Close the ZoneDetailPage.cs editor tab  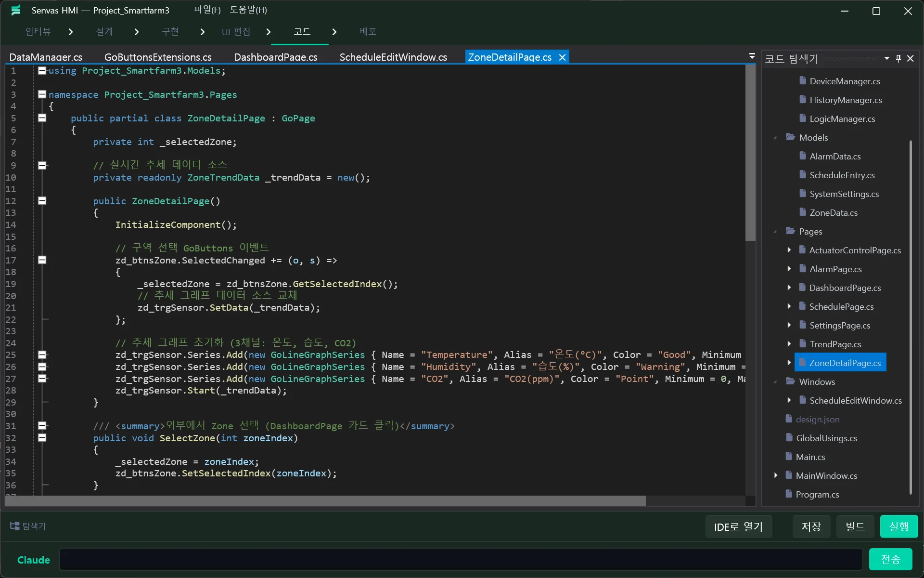tap(562, 57)
